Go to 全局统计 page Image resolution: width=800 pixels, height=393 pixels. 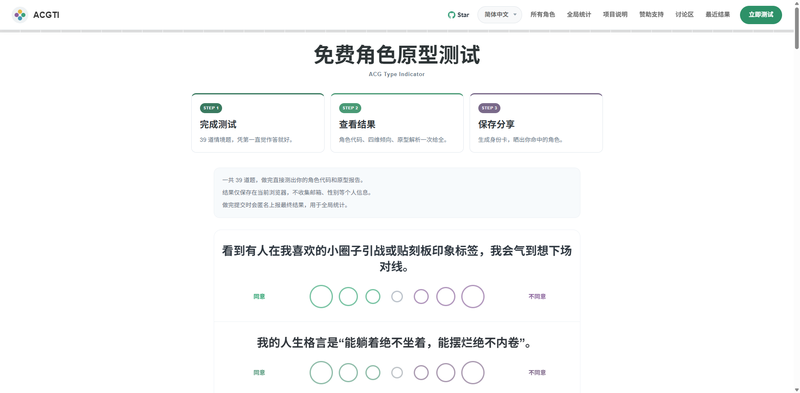pos(579,15)
